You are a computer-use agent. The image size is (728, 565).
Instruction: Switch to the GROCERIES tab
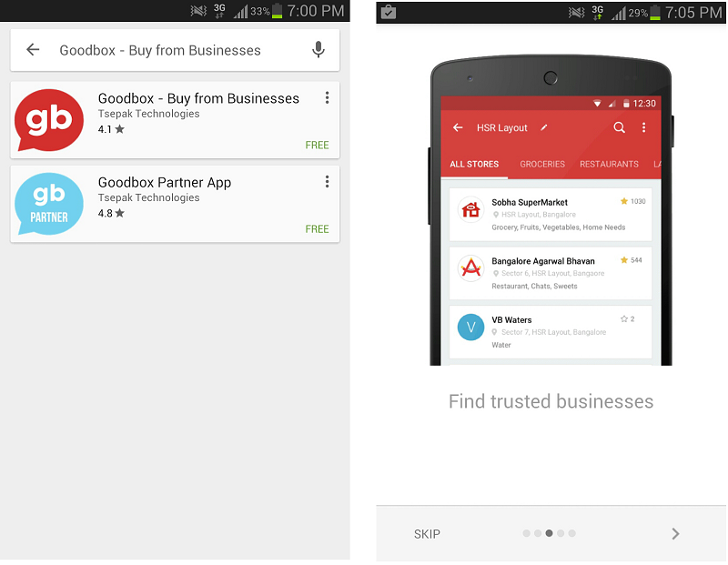[542, 165]
